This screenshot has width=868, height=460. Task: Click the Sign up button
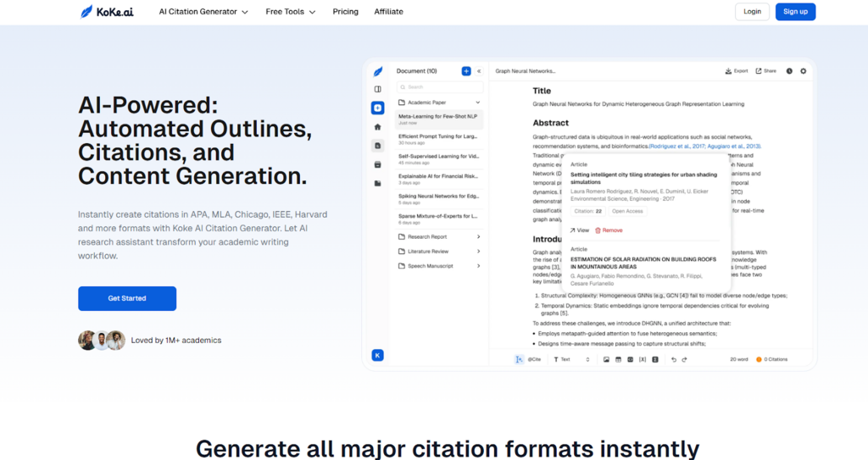795,12
